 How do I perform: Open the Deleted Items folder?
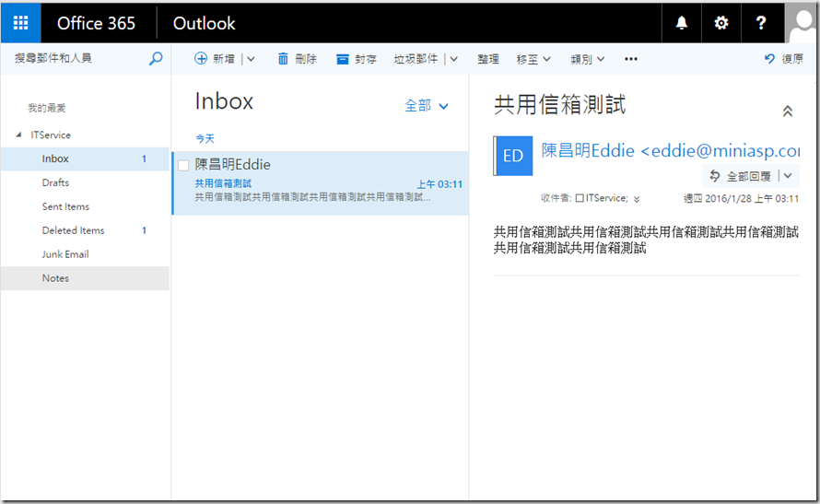point(73,230)
